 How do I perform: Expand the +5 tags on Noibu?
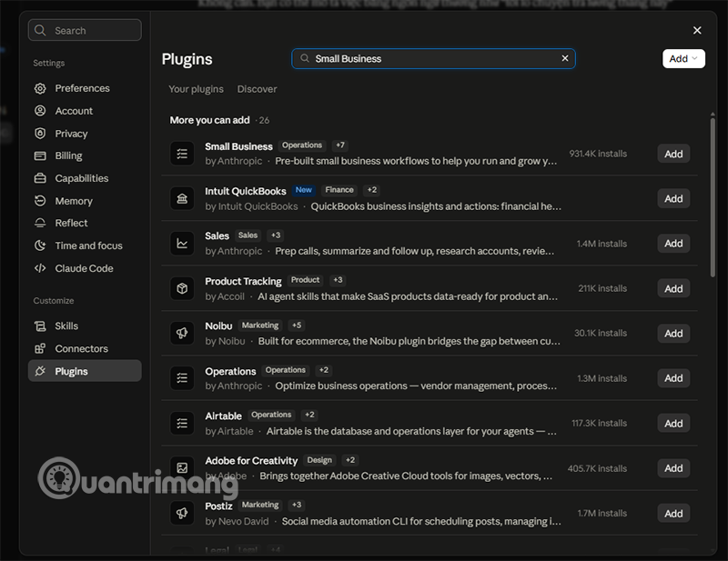(x=297, y=326)
